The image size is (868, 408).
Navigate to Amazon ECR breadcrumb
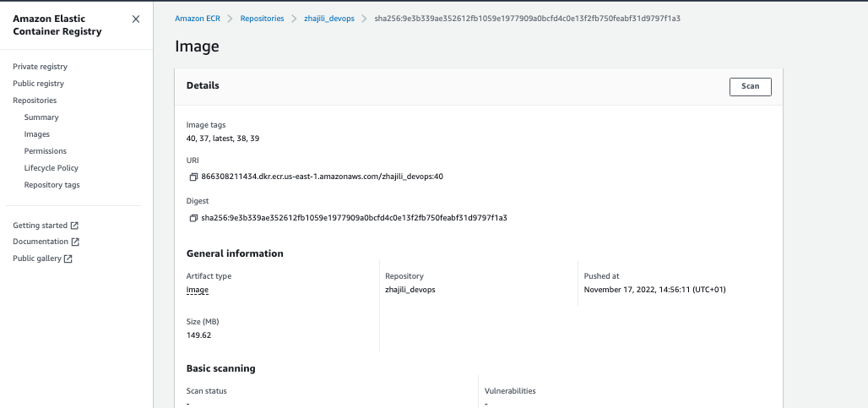(x=198, y=19)
